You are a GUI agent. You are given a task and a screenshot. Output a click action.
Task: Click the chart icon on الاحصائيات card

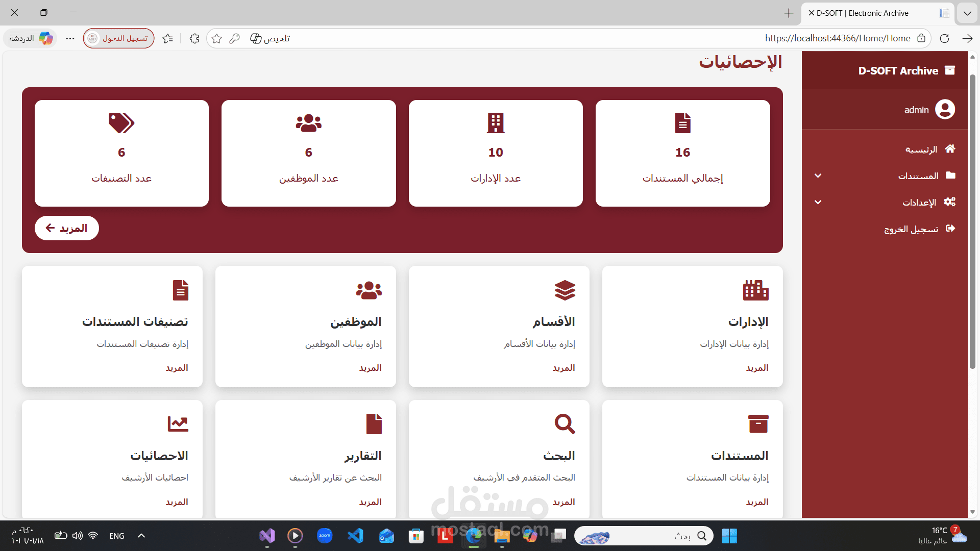178,423
